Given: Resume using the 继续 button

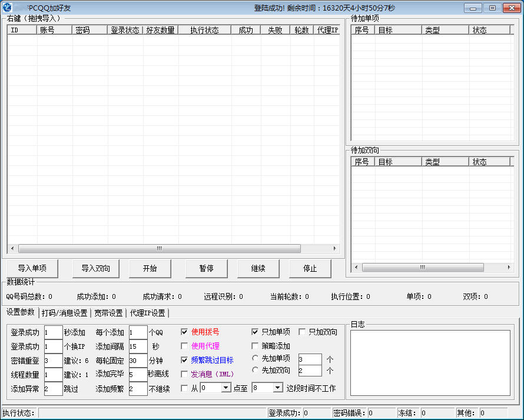Looking at the screenshot, I should (x=258, y=268).
